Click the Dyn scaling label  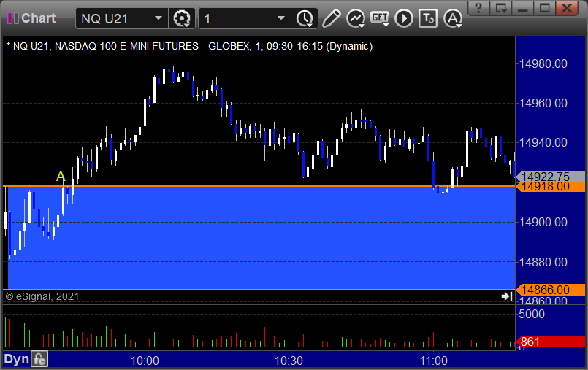coord(16,360)
